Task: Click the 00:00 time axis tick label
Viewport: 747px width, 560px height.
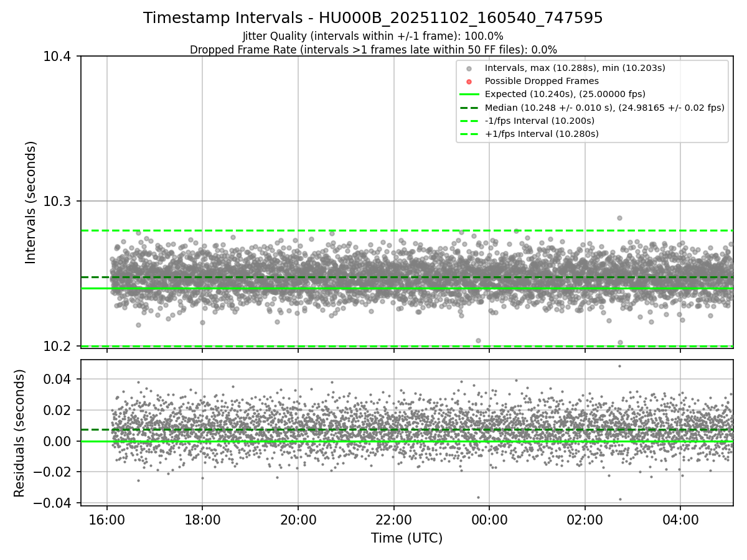Action: [489, 518]
